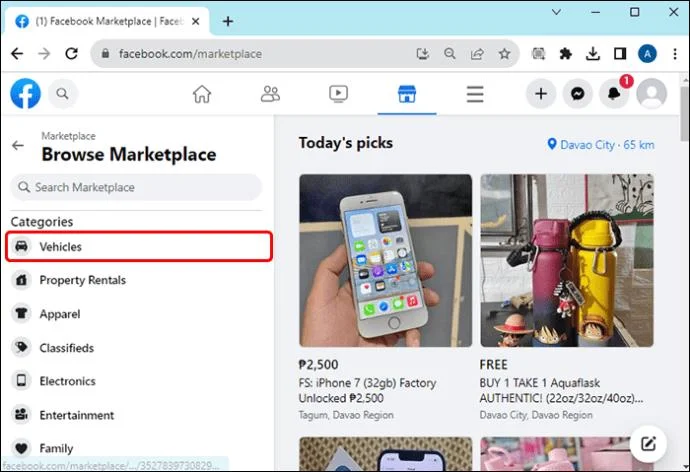The height and width of the screenshot is (472, 690).
Task: Open the Chrome three-dot menu
Action: 675,54
